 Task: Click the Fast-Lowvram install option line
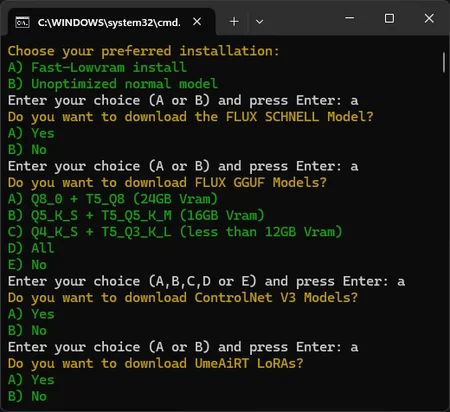tap(97, 68)
